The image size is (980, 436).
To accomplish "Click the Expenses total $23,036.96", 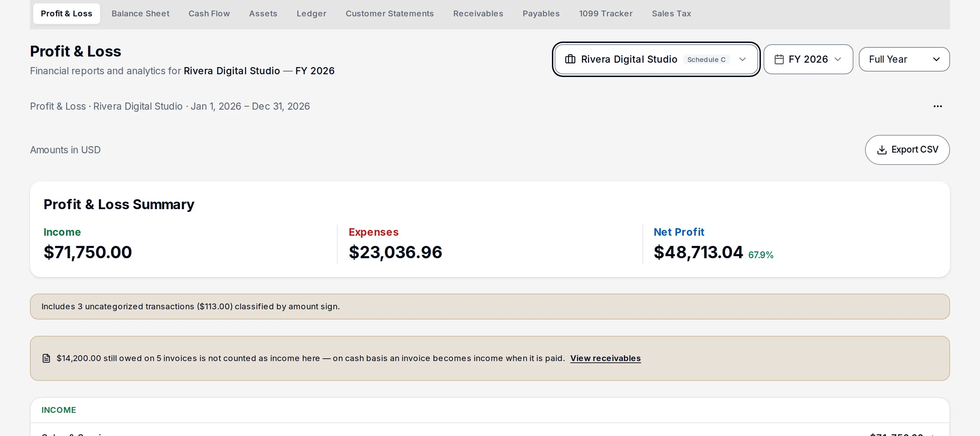I will 395,252.
